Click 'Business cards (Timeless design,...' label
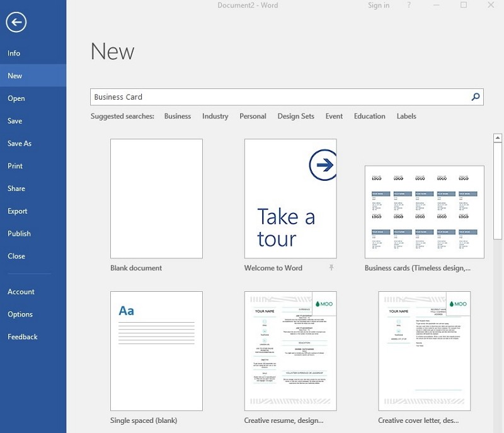The width and height of the screenshot is (504, 433). (418, 268)
